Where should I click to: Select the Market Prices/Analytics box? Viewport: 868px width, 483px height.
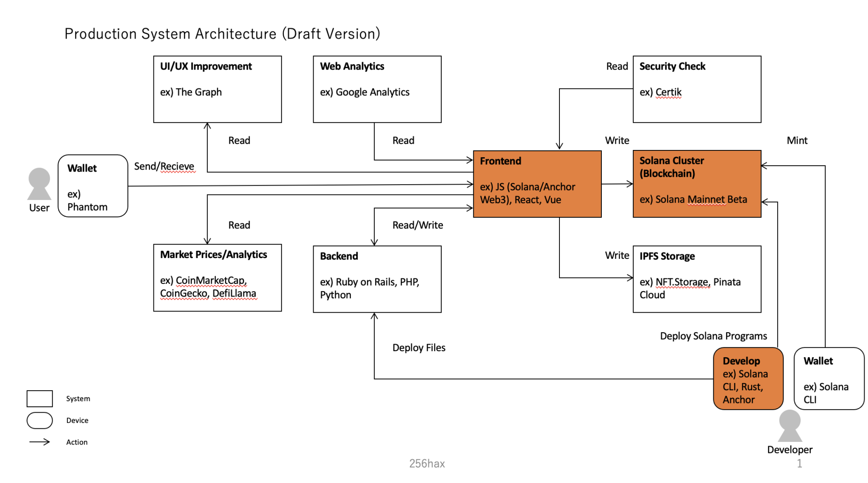(217, 278)
